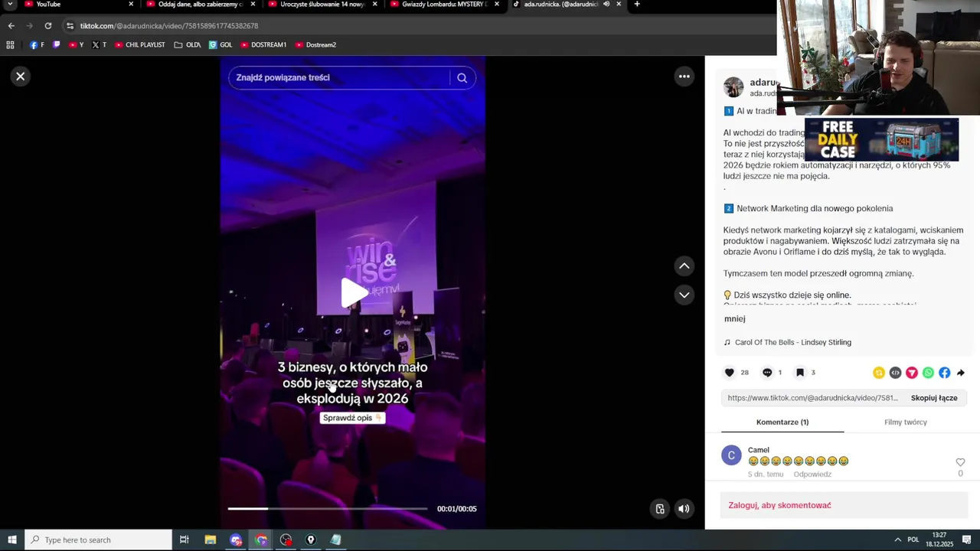Mute the ada.rudnicka tab via speaker icon
The height and width of the screenshot is (551, 980).
(x=606, y=5)
